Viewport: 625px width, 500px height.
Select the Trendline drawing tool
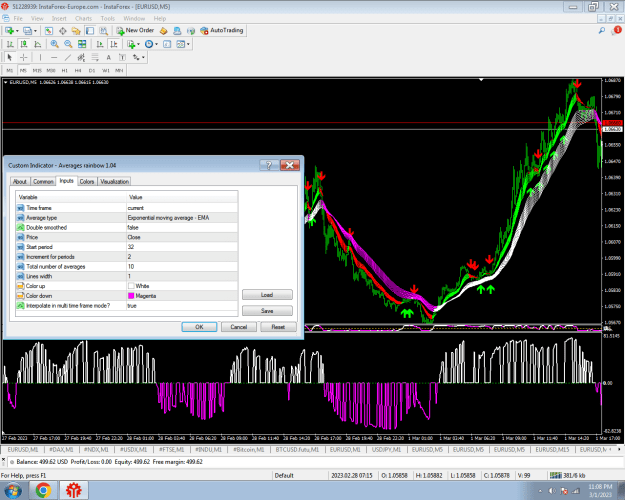point(68,57)
